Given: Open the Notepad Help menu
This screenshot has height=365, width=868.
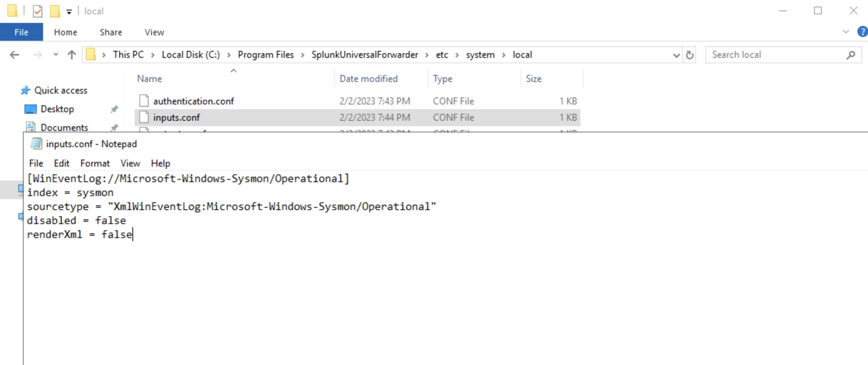Looking at the screenshot, I should (160, 163).
